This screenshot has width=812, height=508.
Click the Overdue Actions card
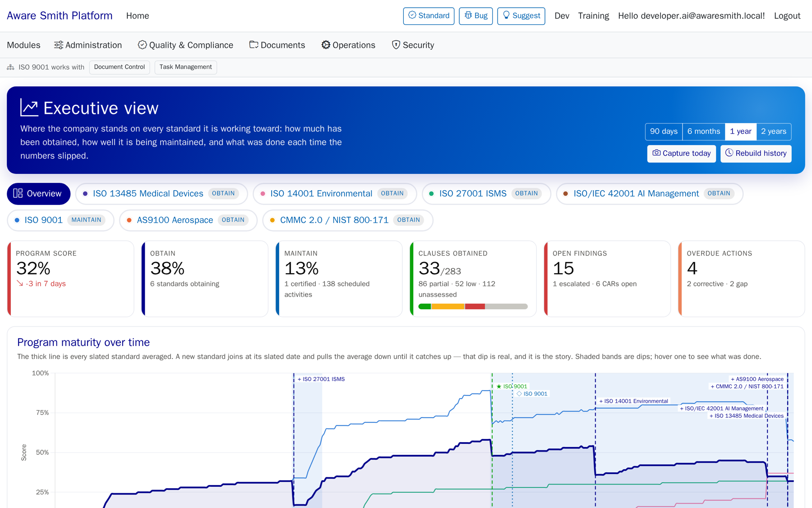(x=742, y=279)
